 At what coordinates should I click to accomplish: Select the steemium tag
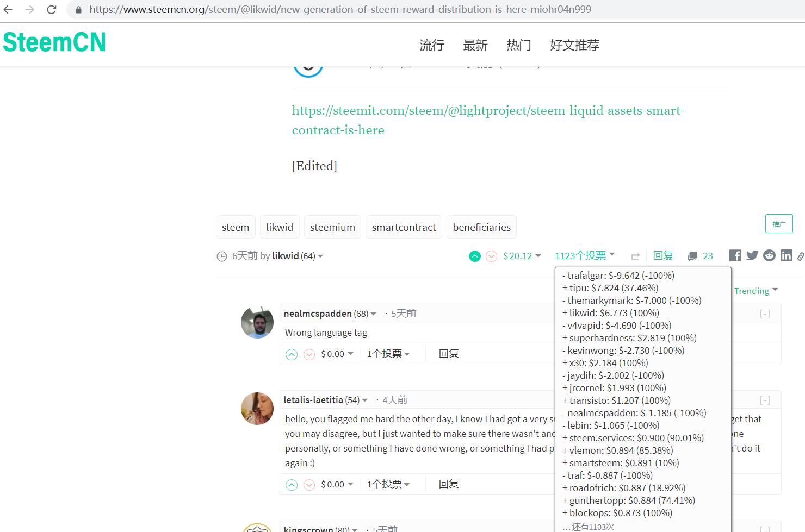pos(332,227)
